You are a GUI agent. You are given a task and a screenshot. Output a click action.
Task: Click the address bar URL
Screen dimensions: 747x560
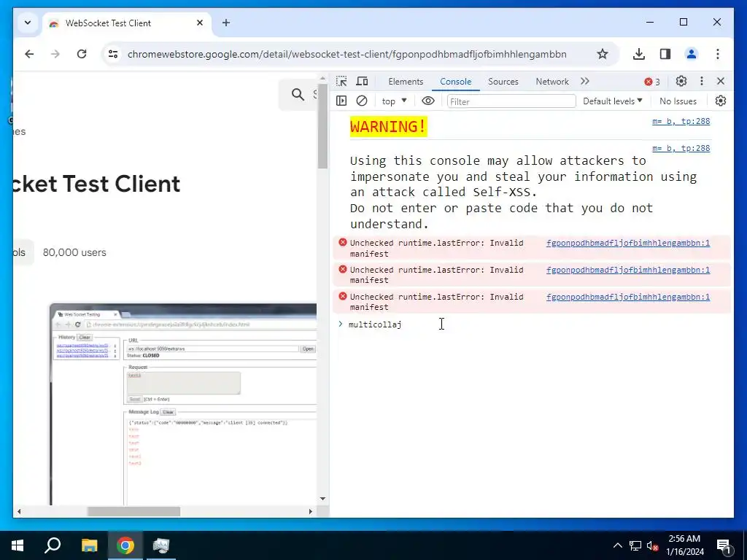pyautogui.click(x=347, y=54)
